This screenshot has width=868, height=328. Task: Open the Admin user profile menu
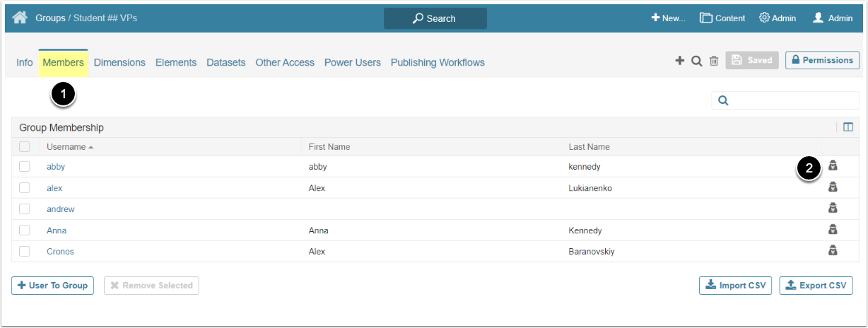point(833,18)
